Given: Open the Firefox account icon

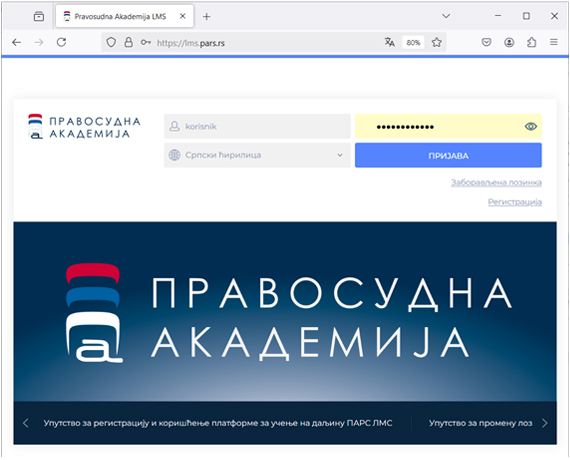Looking at the screenshot, I should pyautogui.click(x=509, y=43).
